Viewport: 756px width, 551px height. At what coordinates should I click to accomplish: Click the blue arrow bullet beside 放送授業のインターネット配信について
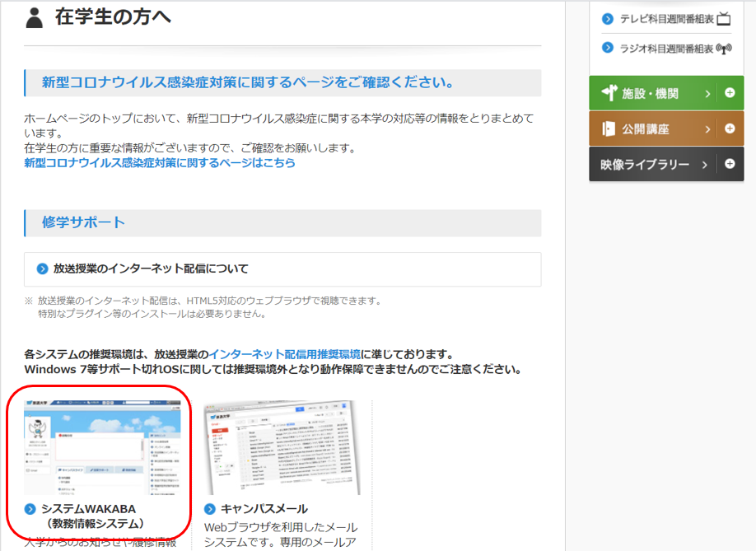click(43, 268)
